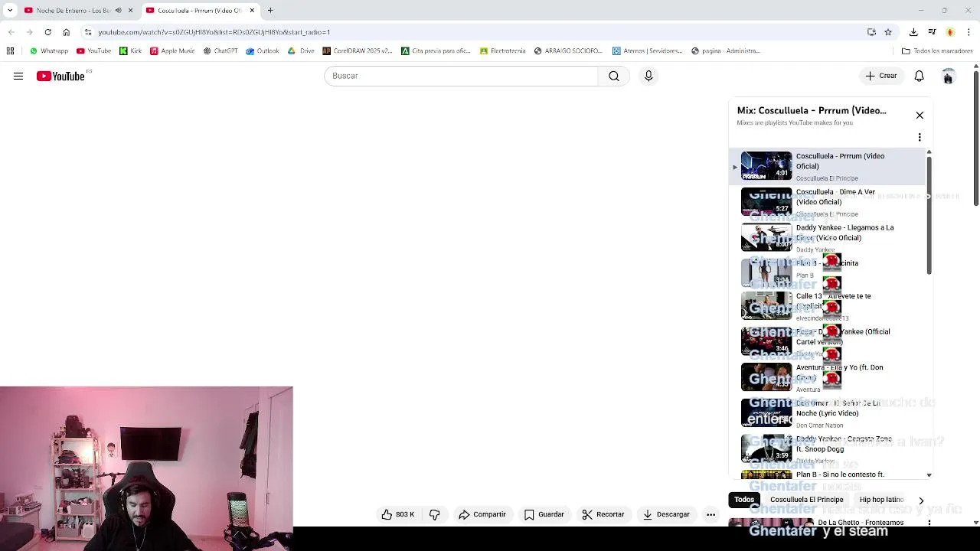Open the Apple Music bookmark

[172, 51]
